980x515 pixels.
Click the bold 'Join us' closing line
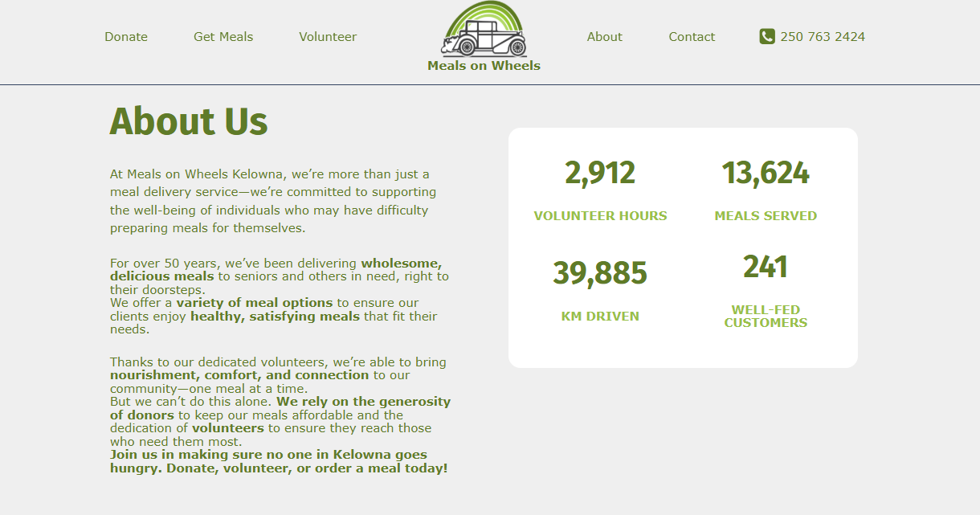point(278,462)
